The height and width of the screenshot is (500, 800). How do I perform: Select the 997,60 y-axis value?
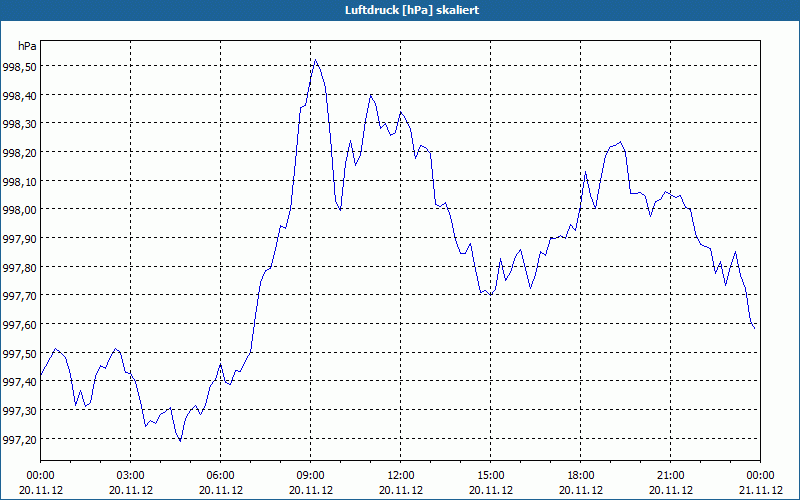coord(18,324)
